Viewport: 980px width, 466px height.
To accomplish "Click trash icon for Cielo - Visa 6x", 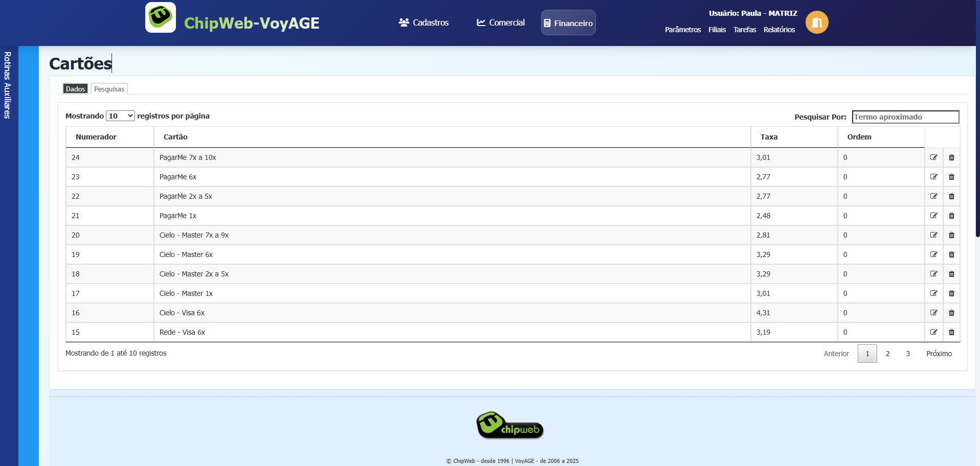I will pyautogui.click(x=951, y=313).
